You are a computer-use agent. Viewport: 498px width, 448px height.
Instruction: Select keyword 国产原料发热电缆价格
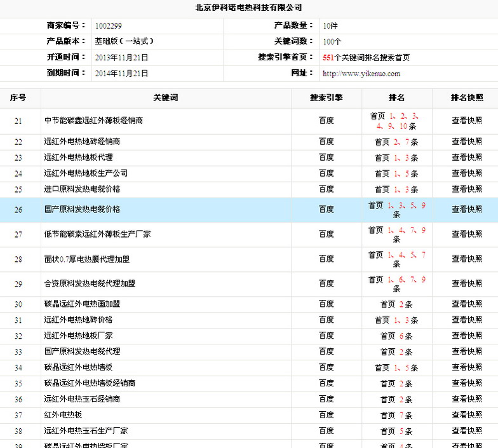pos(82,210)
